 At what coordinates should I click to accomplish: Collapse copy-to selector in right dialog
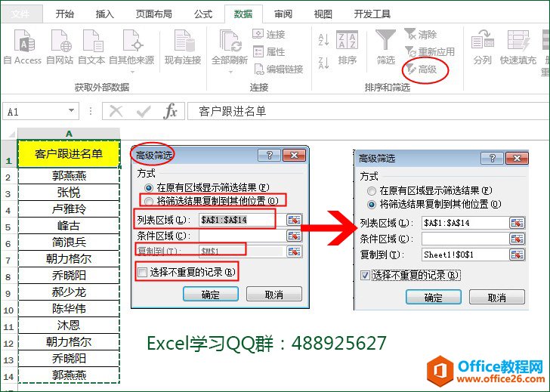(517, 255)
